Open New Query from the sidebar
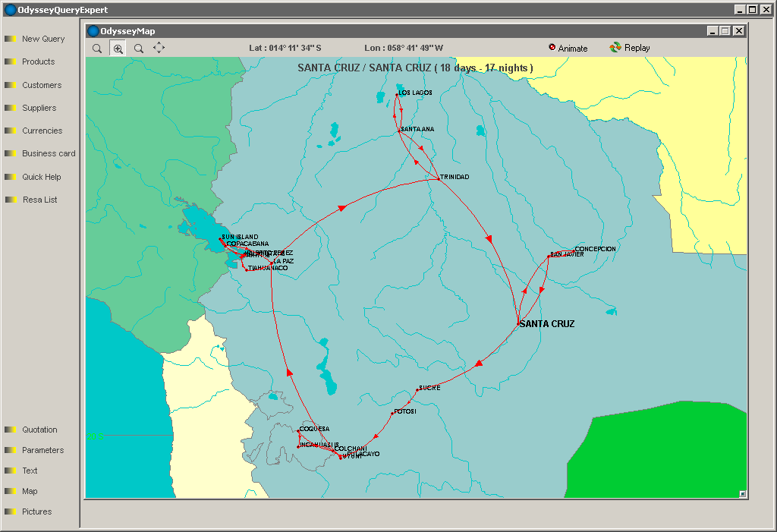Image resolution: width=777 pixels, height=532 pixels. 42,39
